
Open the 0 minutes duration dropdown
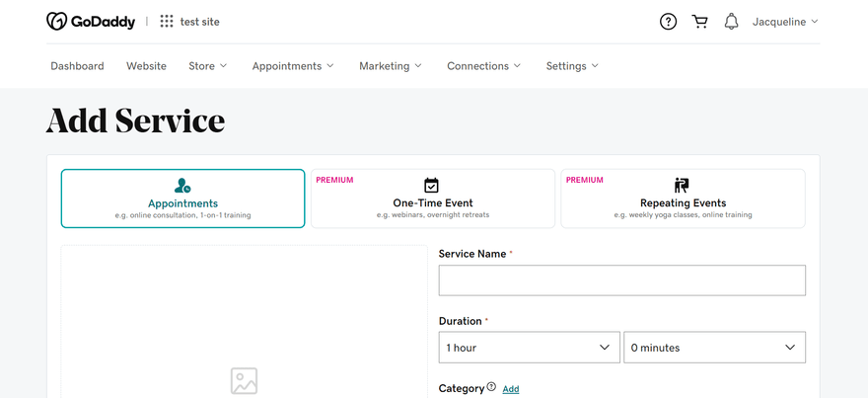pos(715,348)
